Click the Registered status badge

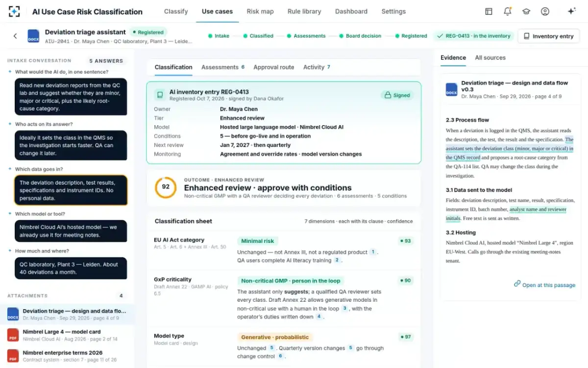click(147, 32)
